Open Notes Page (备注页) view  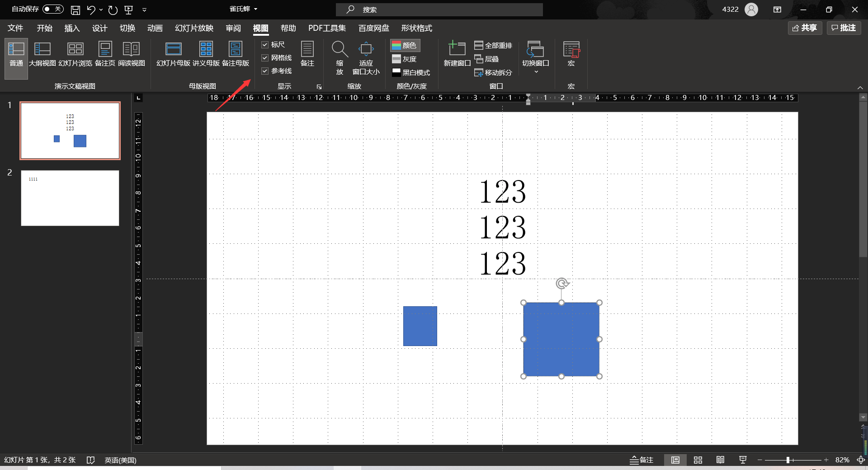[105, 55]
